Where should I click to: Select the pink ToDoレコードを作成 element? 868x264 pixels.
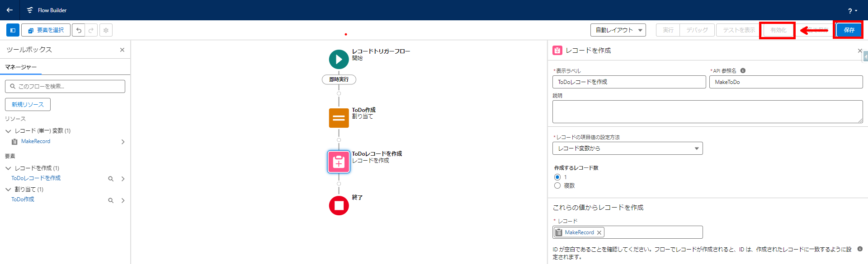339,162
